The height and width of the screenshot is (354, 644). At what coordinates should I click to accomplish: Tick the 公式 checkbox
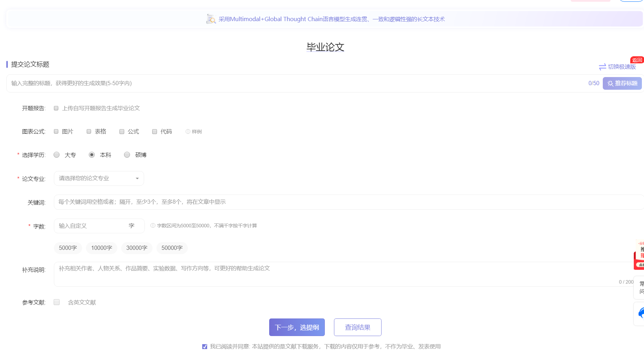pyautogui.click(x=122, y=131)
